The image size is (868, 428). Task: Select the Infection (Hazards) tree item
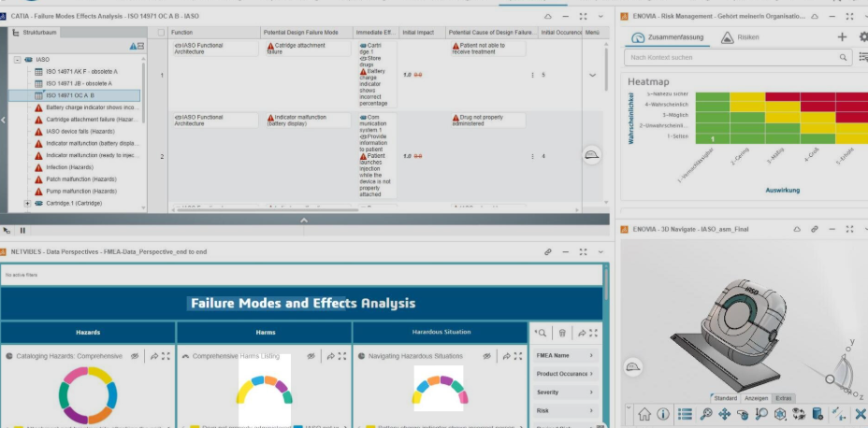click(x=69, y=167)
